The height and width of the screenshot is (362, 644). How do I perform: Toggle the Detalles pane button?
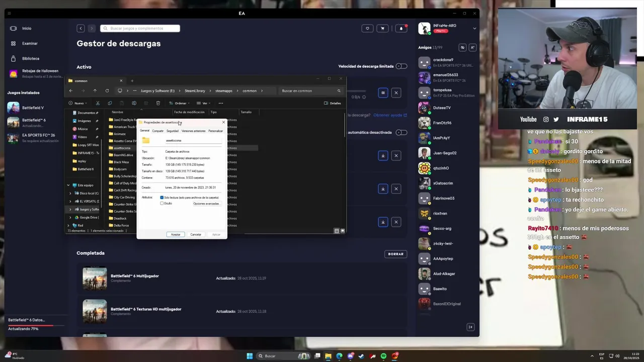coord(333,103)
